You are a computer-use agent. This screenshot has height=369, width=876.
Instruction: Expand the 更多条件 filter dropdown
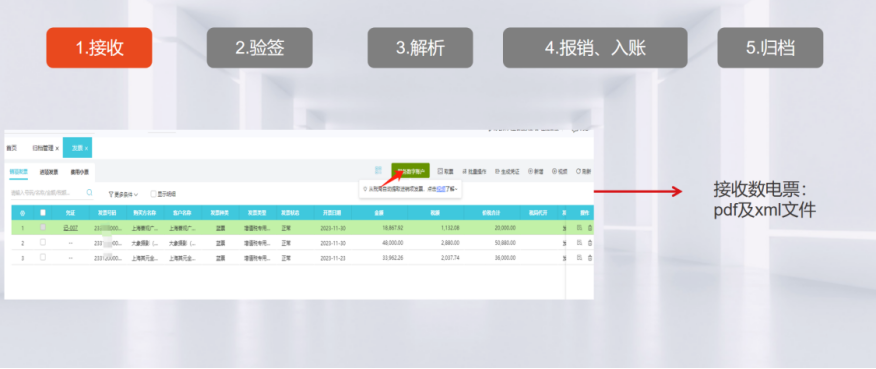[123, 194]
